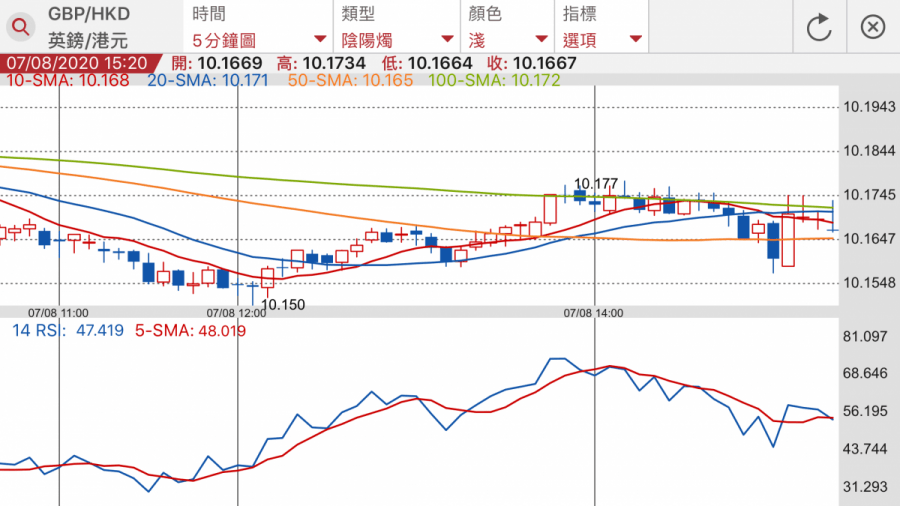Open the 顏色 color theme dropdown
Image resolution: width=900 pixels, height=506 pixels.
tap(508, 27)
